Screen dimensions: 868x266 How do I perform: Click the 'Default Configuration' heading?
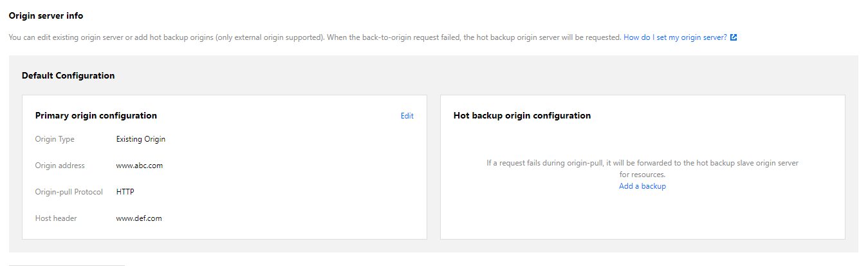point(68,75)
